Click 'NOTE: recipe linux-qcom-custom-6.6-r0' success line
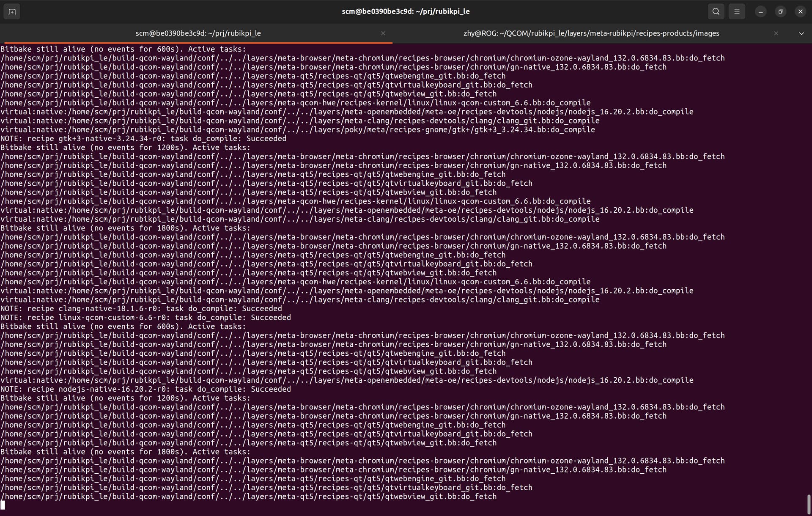Image resolution: width=812 pixels, height=516 pixels. click(x=145, y=318)
